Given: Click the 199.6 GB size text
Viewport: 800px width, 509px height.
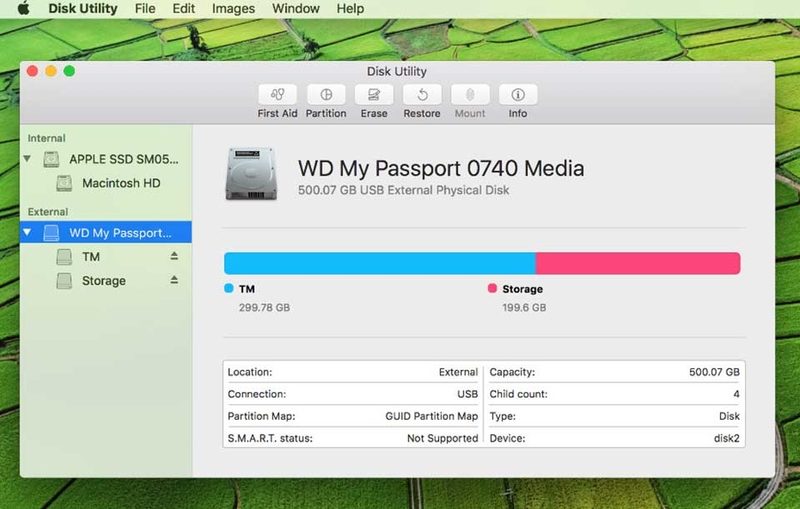Looking at the screenshot, I should pyautogui.click(x=524, y=308).
